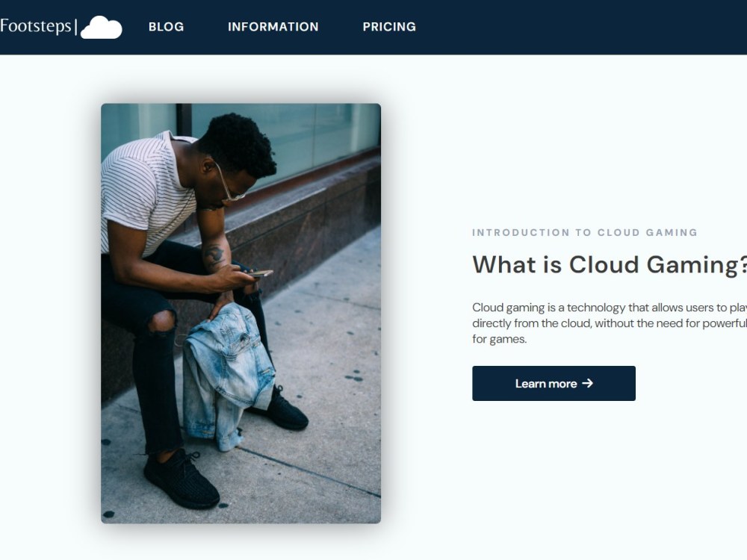Click the 'Cloud gaming is a technology' paragraph
The height and width of the screenshot is (560, 747).
pyautogui.click(x=610, y=323)
